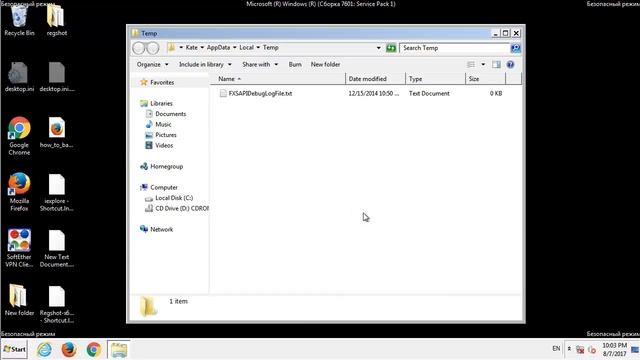
Task: Sort by the Type column header
Action: click(435, 79)
